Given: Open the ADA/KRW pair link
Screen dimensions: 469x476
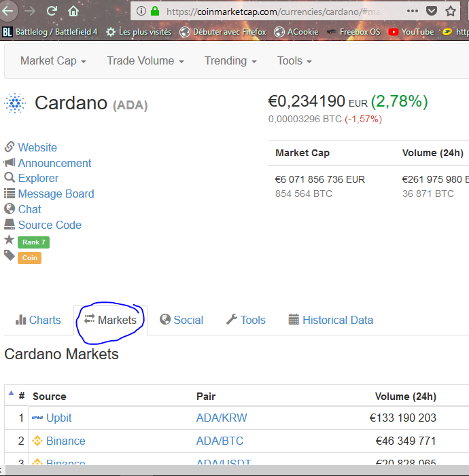Looking at the screenshot, I should [222, 418].
